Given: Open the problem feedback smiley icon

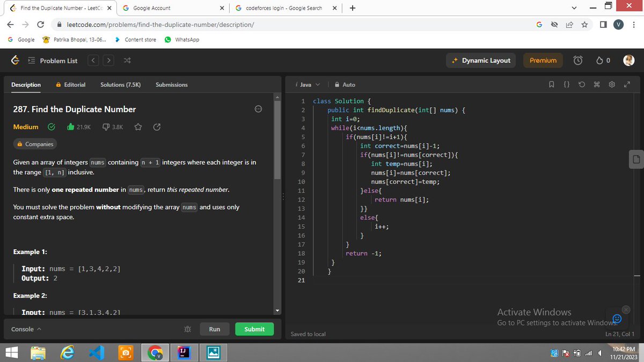Looking at the screenshot, I should point(258,109).
